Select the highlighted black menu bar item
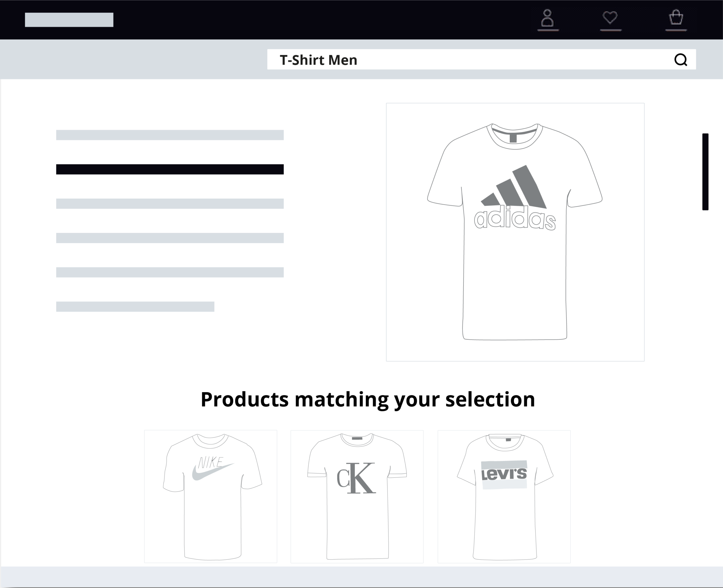This screenshot has height=588, width=723. click(170, 169)
